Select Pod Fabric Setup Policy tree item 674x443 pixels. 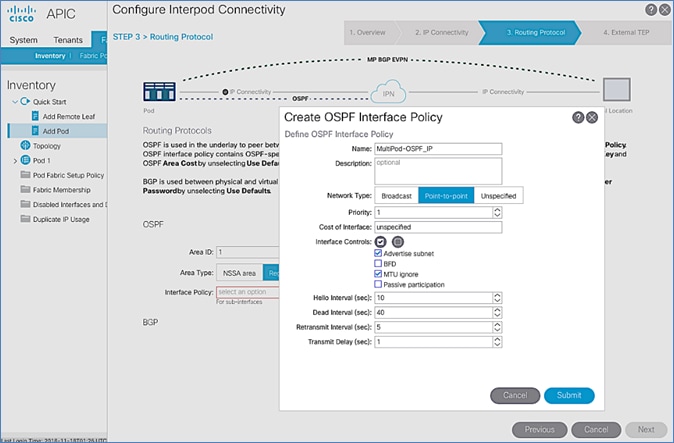coord(68,175)
